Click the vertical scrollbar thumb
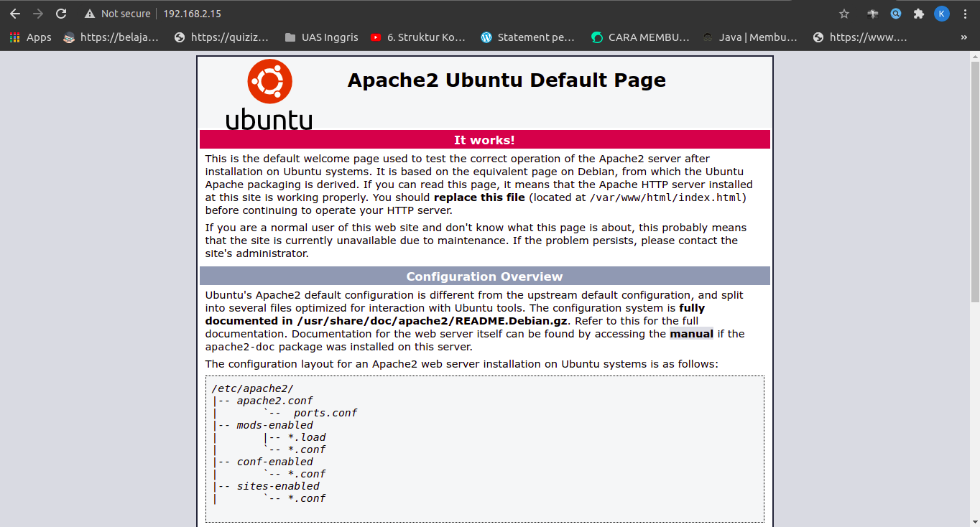 975,182
